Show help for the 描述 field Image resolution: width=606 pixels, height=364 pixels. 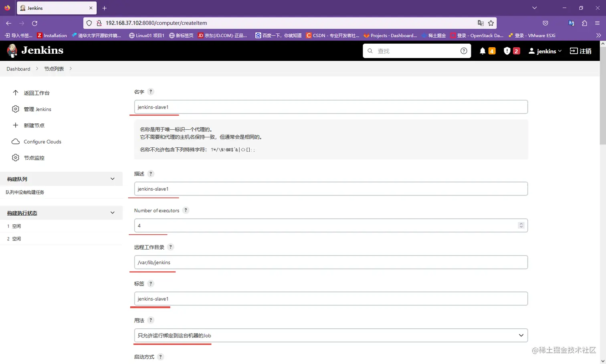(151, 173)
